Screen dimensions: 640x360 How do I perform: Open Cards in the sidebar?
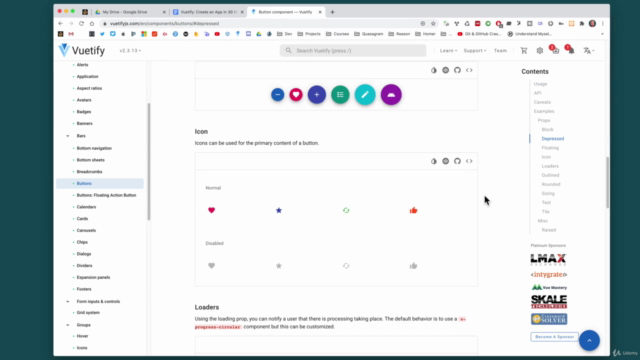(82, 219)
